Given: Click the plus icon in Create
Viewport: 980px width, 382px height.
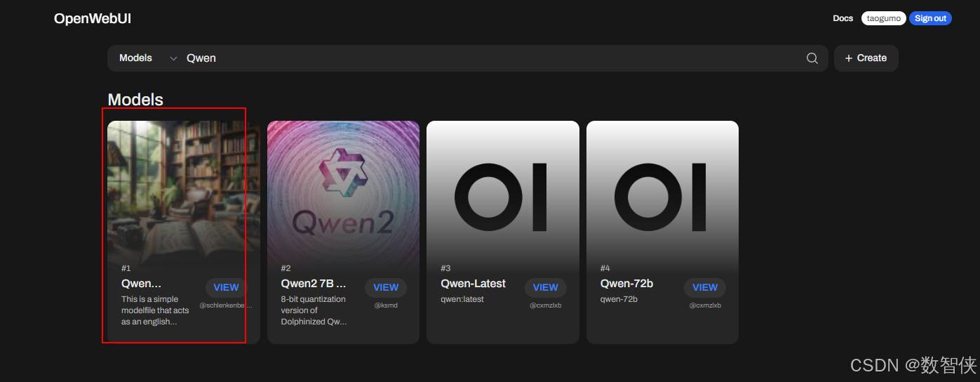Looking at the screenshot, I should 849,58.
